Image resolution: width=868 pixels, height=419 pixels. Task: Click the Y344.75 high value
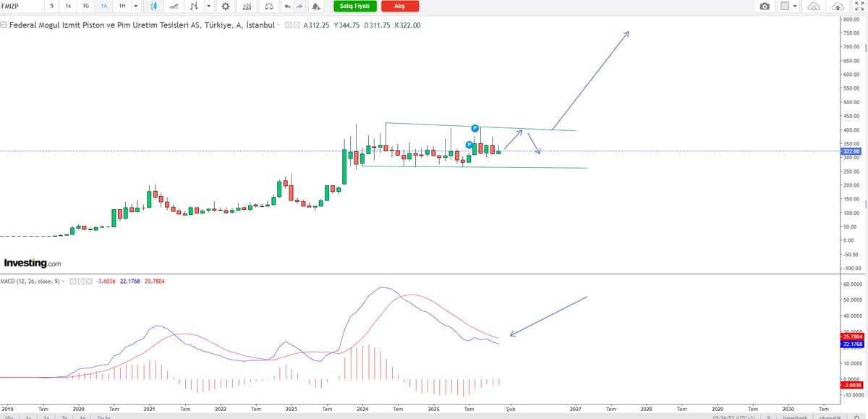click(346, 25)
